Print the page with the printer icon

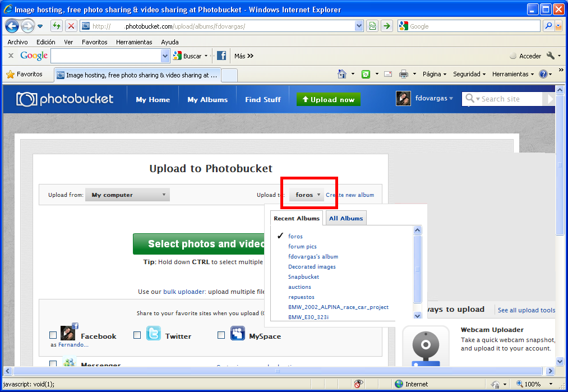(x=404, y=74)
